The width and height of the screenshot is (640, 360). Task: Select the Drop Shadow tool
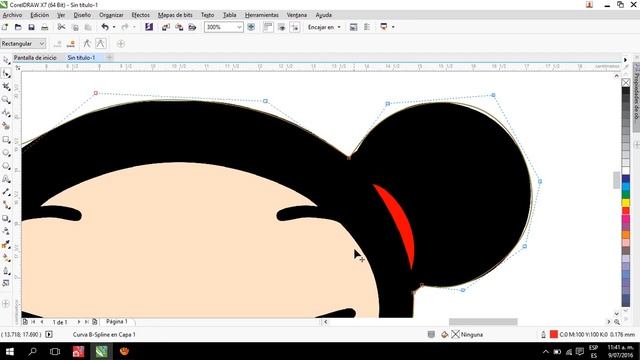6,218
